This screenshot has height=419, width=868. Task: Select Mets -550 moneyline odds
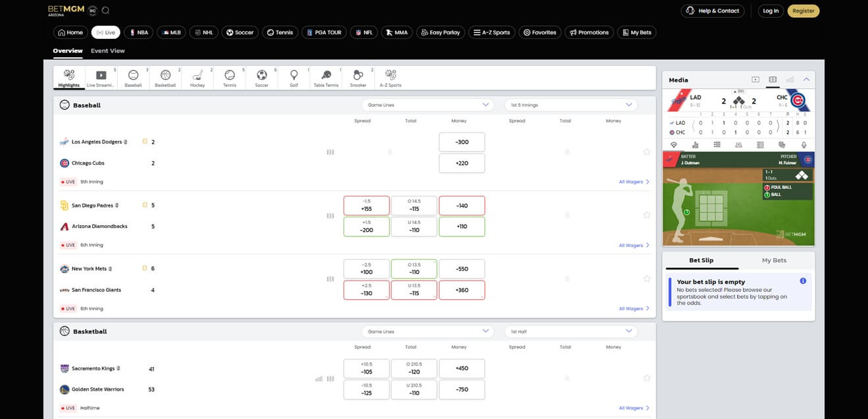point(462,269)
